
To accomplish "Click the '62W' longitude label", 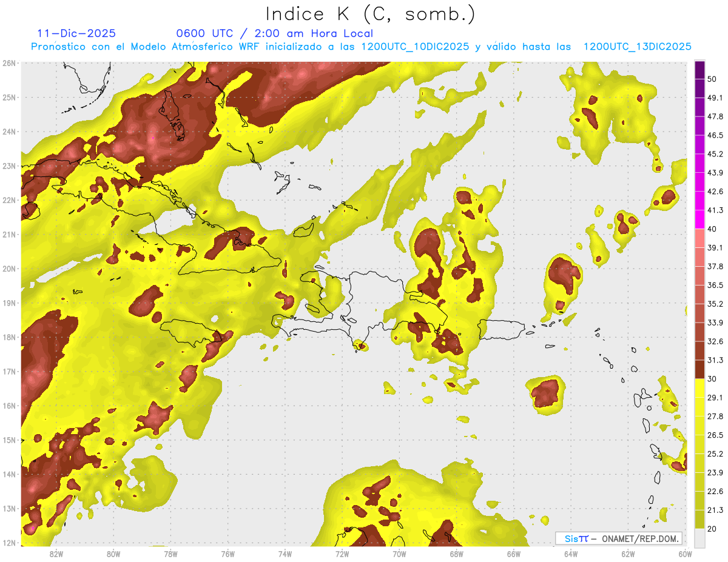I will 628,554.
